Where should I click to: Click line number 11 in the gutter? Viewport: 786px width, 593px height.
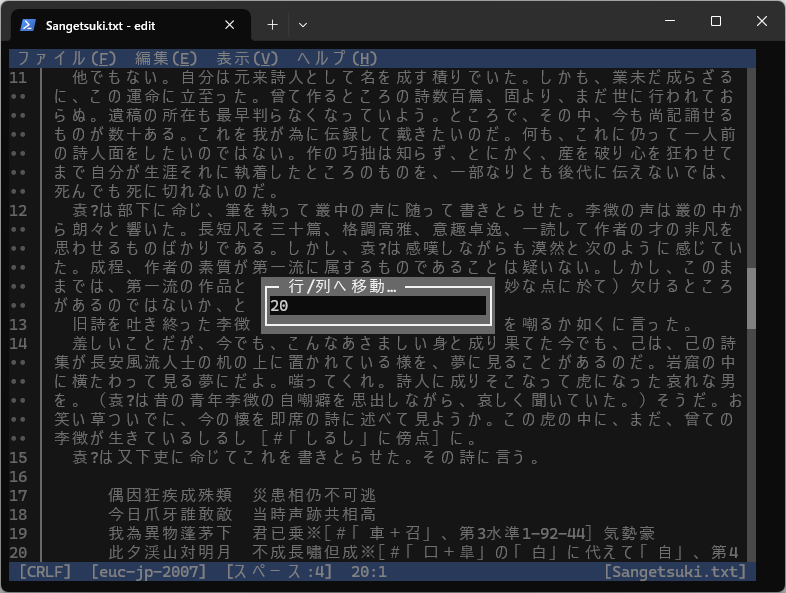[x=18, y=78]
